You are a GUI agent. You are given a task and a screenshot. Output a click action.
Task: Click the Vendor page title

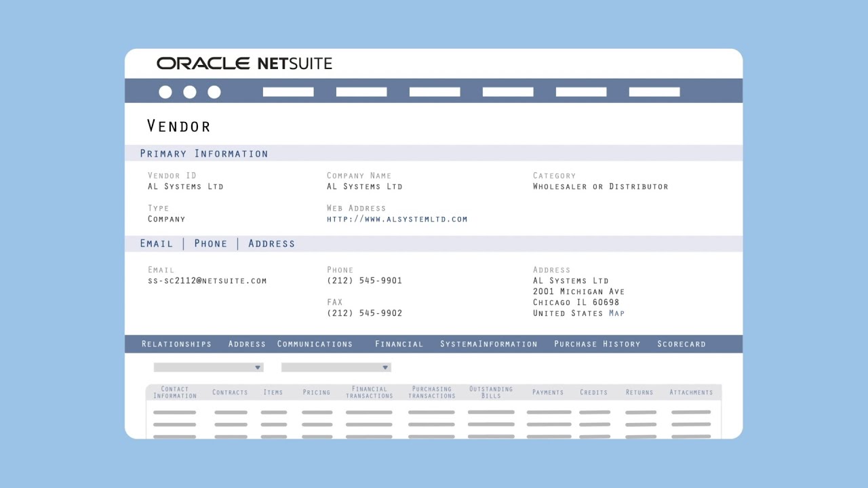[x=179, y=126]
